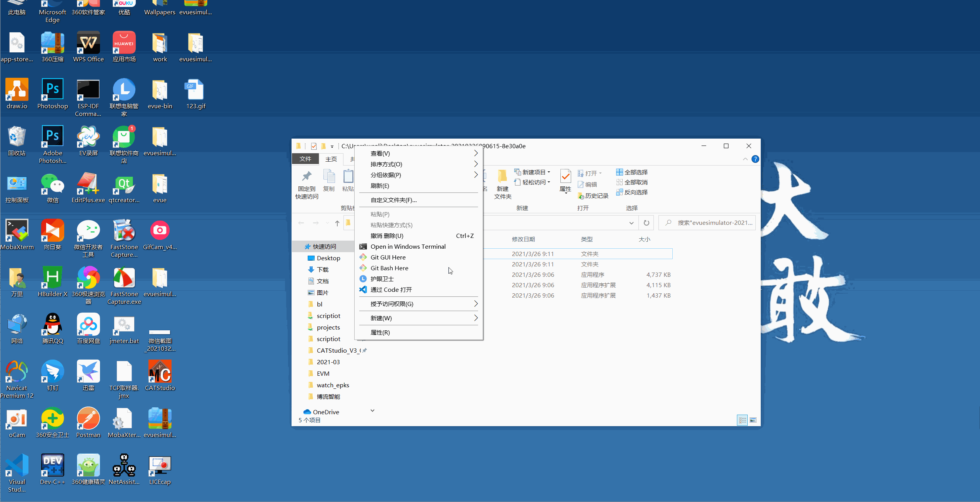
Task: Click the help question mark icon
Action: tap(755, 159)
